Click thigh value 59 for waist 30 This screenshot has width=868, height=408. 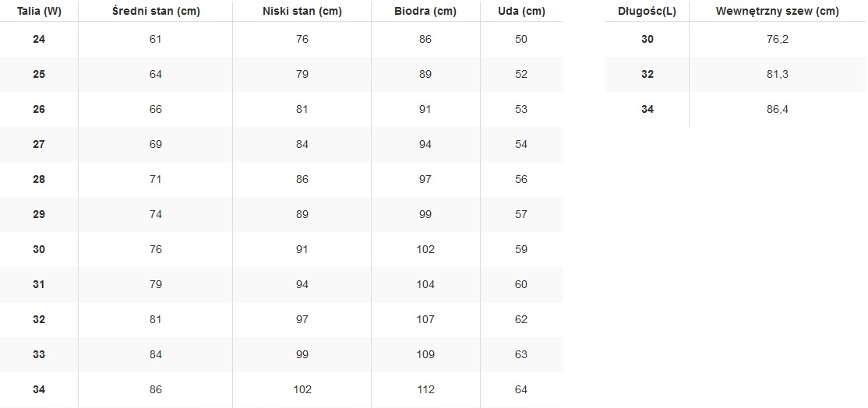(x=521, y=249)
